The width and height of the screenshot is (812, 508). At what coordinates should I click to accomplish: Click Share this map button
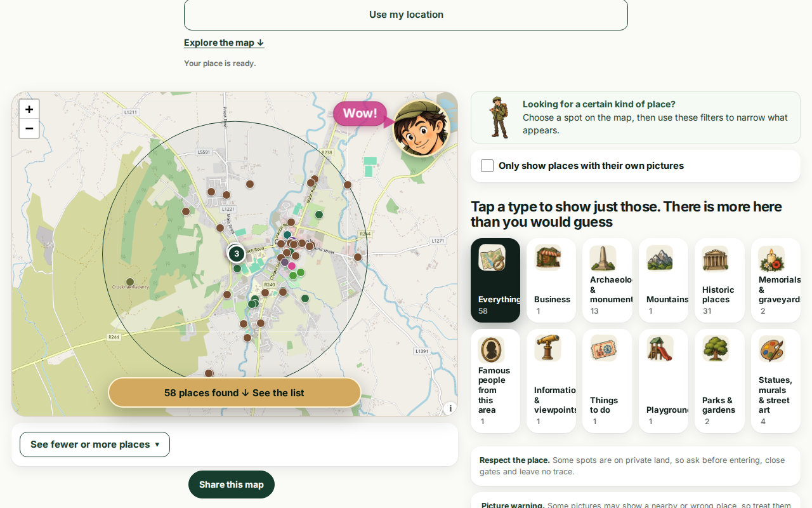(x=232, y=485)
